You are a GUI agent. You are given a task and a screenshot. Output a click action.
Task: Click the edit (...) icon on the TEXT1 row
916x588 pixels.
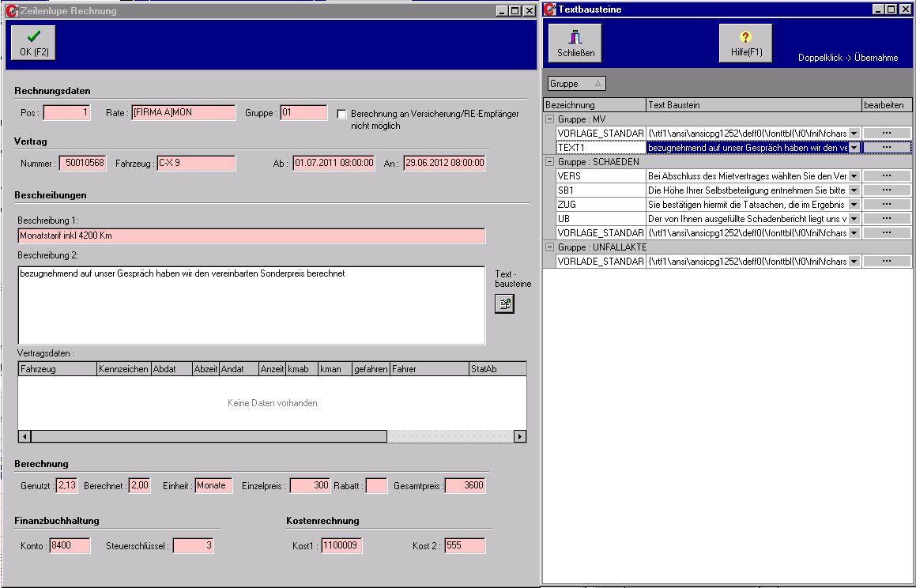(x=887, y=148)
